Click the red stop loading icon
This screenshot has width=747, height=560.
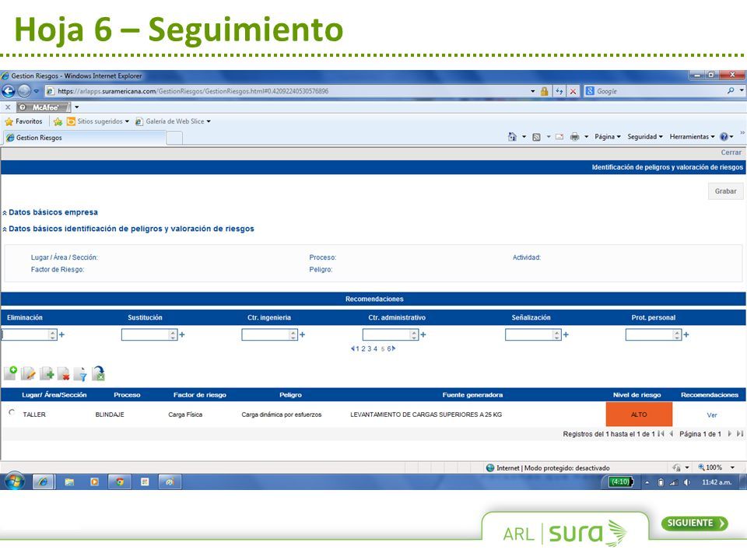[x=573, y=91]
